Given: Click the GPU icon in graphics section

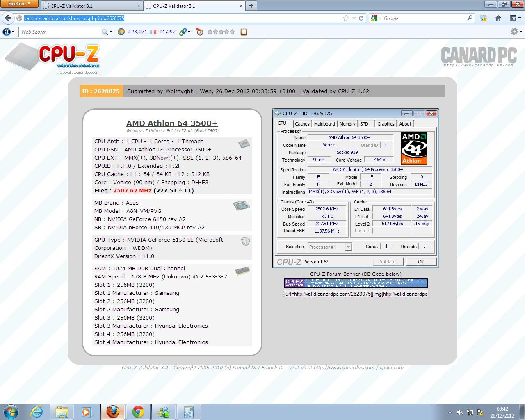Looking at the screenshot, I should coord(246,242).
